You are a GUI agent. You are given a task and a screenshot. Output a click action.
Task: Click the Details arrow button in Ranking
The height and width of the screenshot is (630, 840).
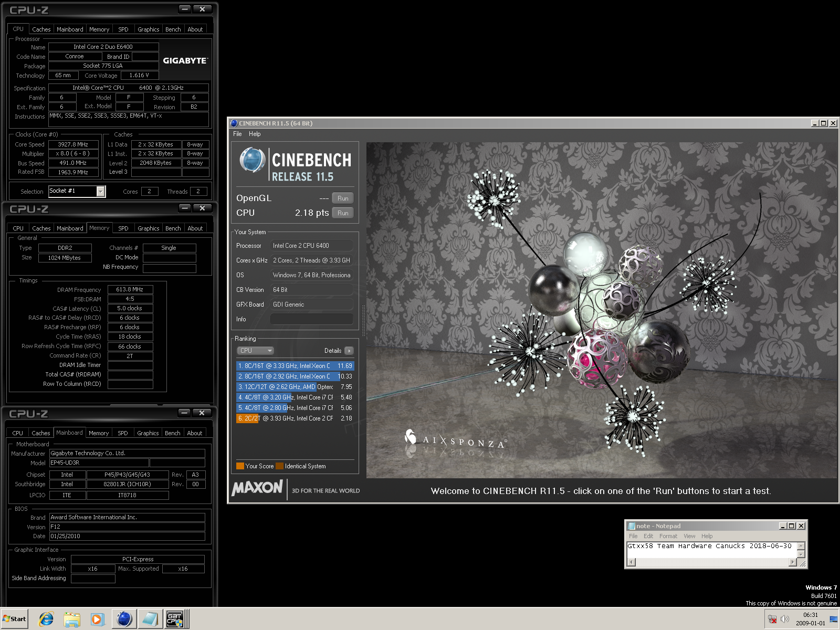349,351
